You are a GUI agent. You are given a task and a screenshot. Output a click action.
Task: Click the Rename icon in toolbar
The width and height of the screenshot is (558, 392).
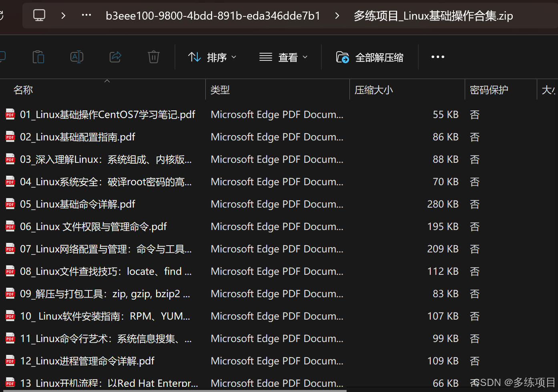coord(77,57)
